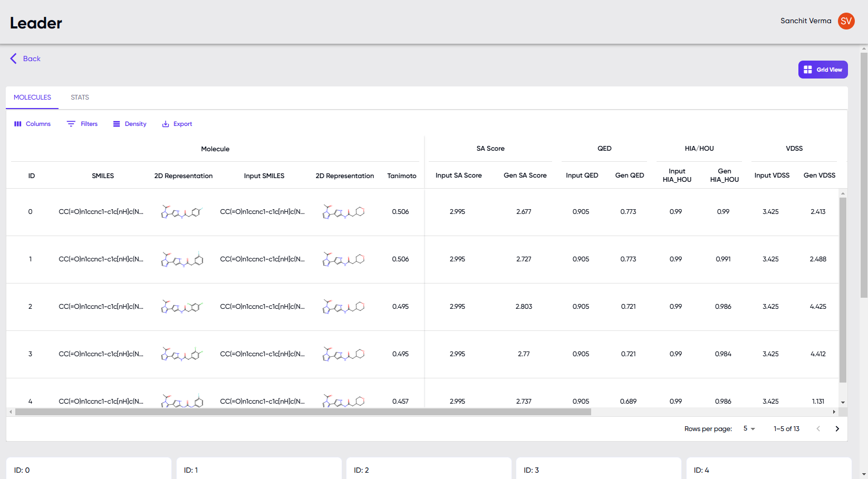
Task: Sort by Input HIA_HOU header
Action: point(677,175)
